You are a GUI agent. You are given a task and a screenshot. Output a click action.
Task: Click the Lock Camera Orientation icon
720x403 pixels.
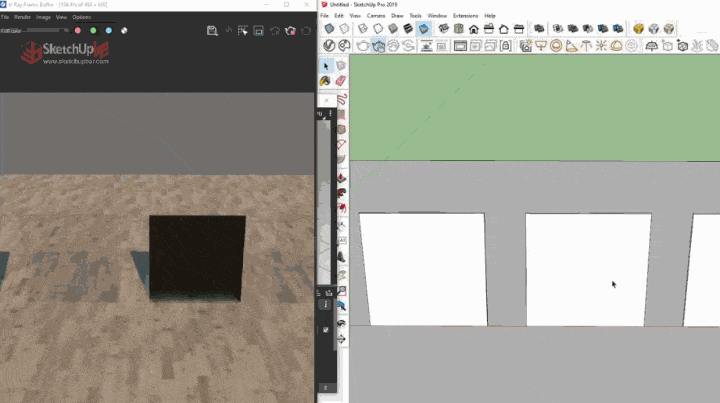pyautogui.click(x=506, y=45)
